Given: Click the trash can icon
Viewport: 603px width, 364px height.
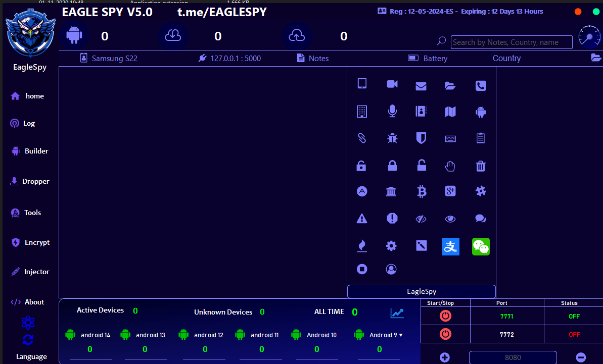Looking at the screenshot, I should click(481, 166).
